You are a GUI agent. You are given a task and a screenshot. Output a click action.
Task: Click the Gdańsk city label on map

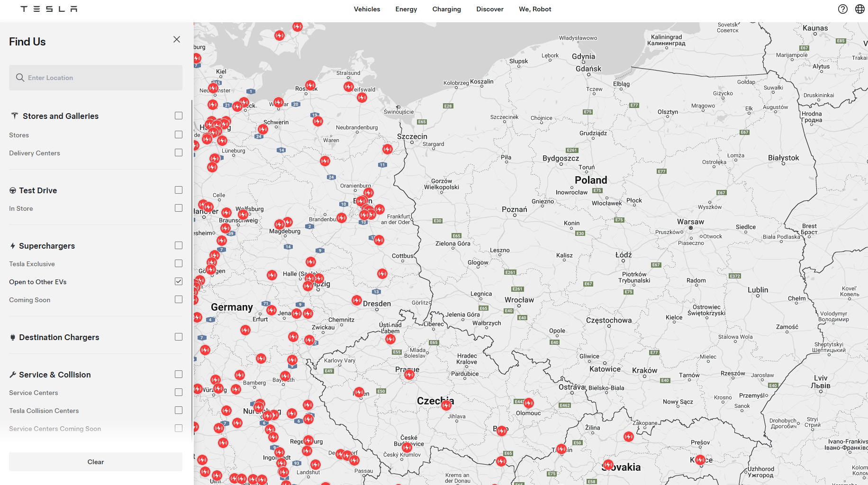click(588, 69)
